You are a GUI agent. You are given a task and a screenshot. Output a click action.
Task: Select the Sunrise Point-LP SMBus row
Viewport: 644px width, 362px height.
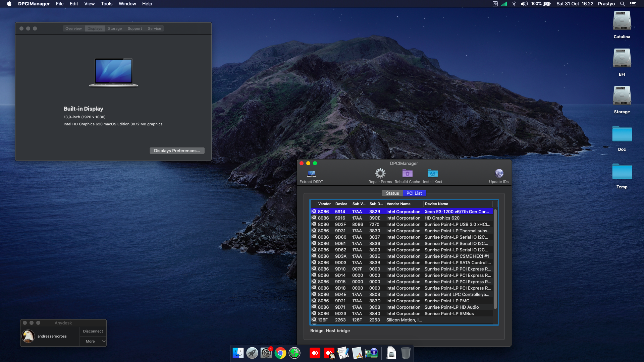(401, 313)
